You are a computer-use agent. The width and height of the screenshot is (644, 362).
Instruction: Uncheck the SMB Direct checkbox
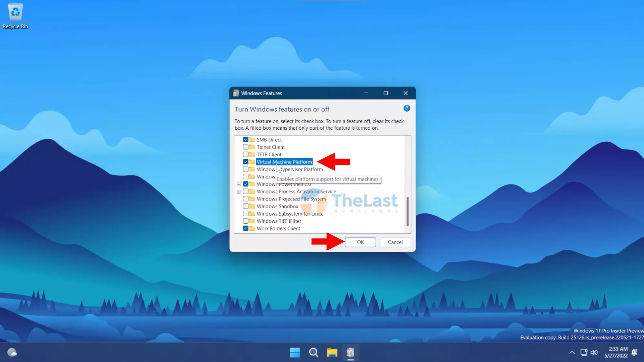tap(246, 140)
